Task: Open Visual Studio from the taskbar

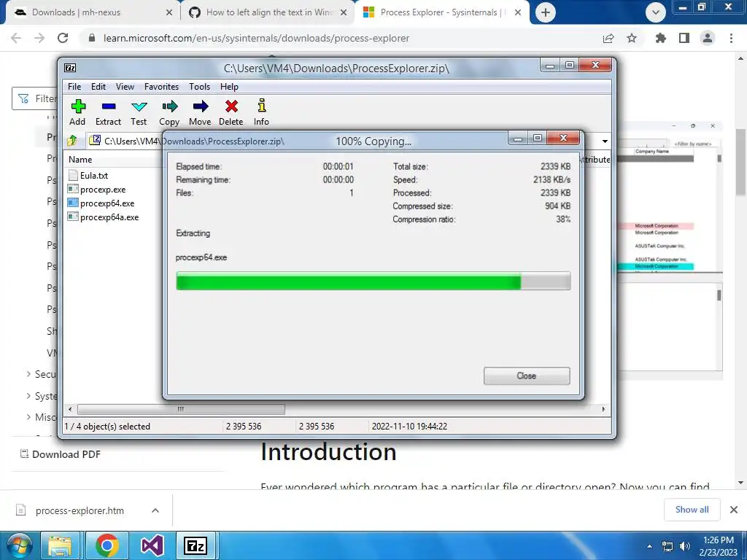Action: tap(152, 545)
